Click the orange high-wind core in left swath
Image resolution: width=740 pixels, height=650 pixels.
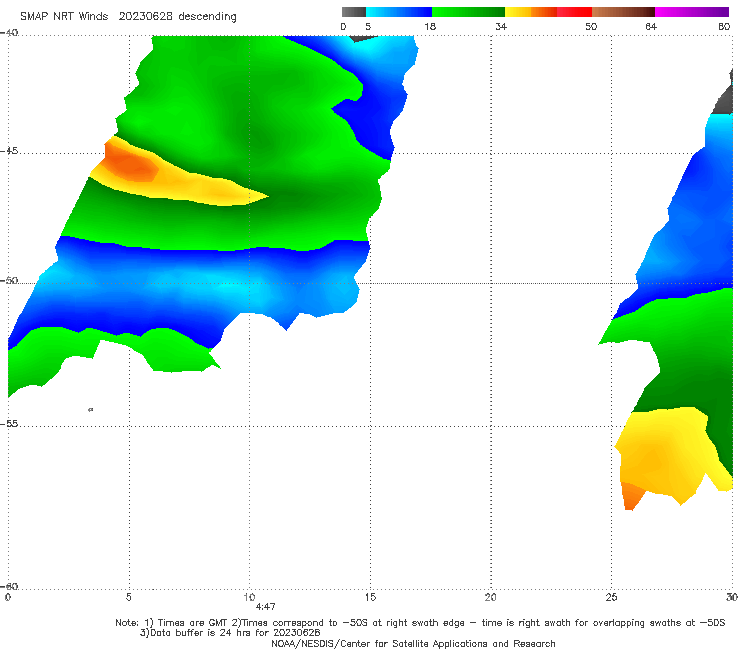130,164
